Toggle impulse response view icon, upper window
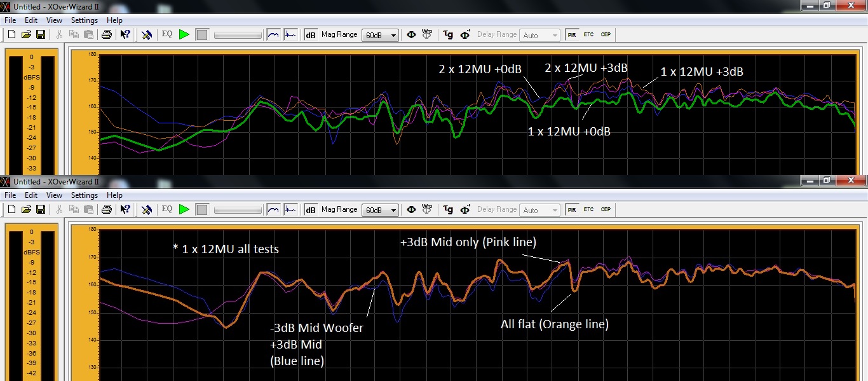This screenshot has width=868, height=381. pyautogui.click(x=290, y=34)
